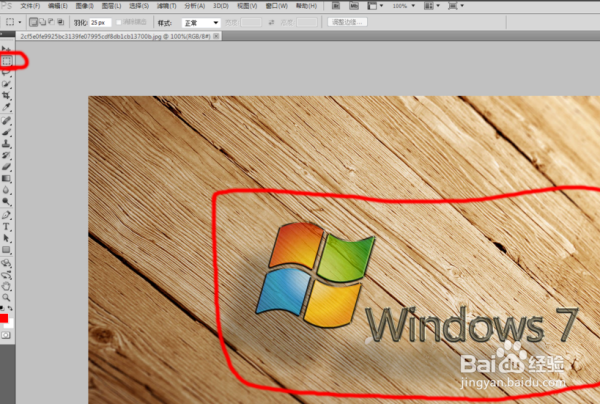The image size is (600, 404).
Task: Select the Move tool
Action: click(x=6, y=49)
